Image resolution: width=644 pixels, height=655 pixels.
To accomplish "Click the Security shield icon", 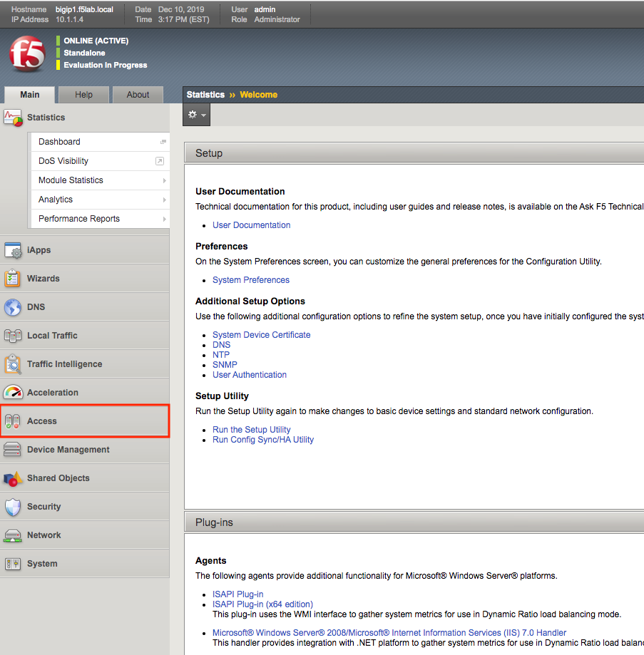I will [13, 507].
